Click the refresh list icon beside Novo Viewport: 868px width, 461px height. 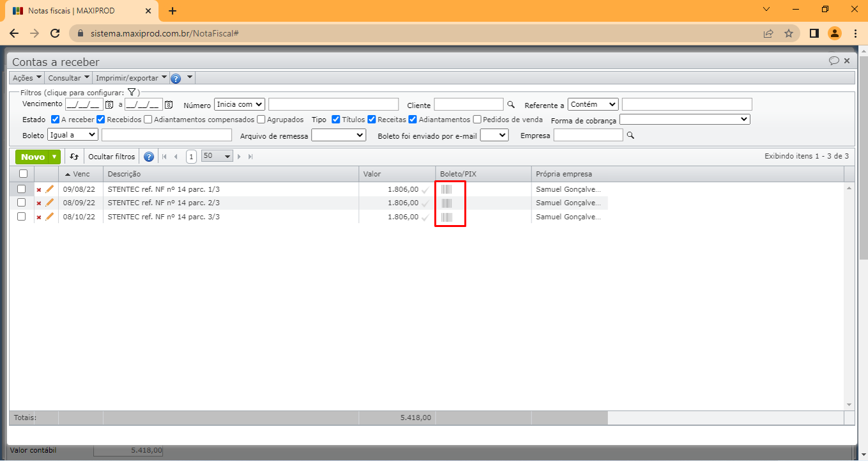coord(74,157)
